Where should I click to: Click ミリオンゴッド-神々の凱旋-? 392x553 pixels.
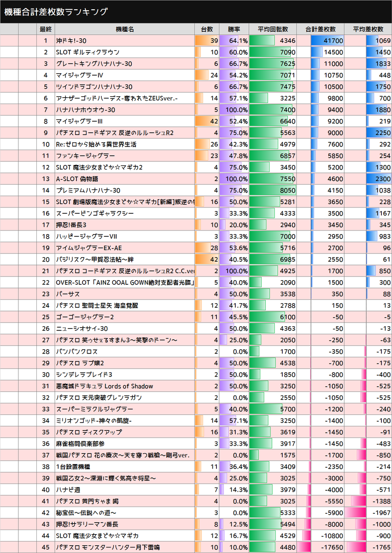coord(94,421)
